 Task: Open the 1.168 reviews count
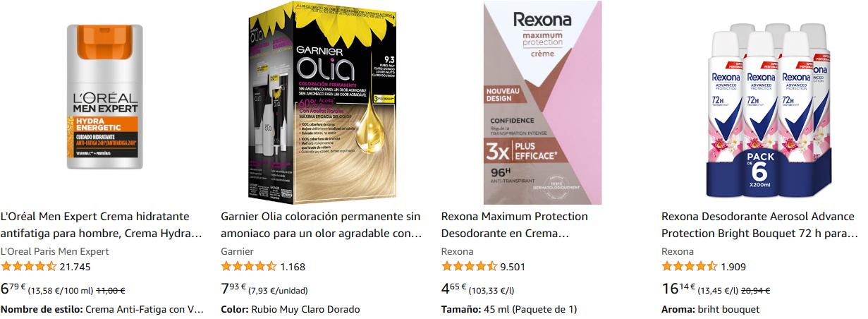click(293, 267)
